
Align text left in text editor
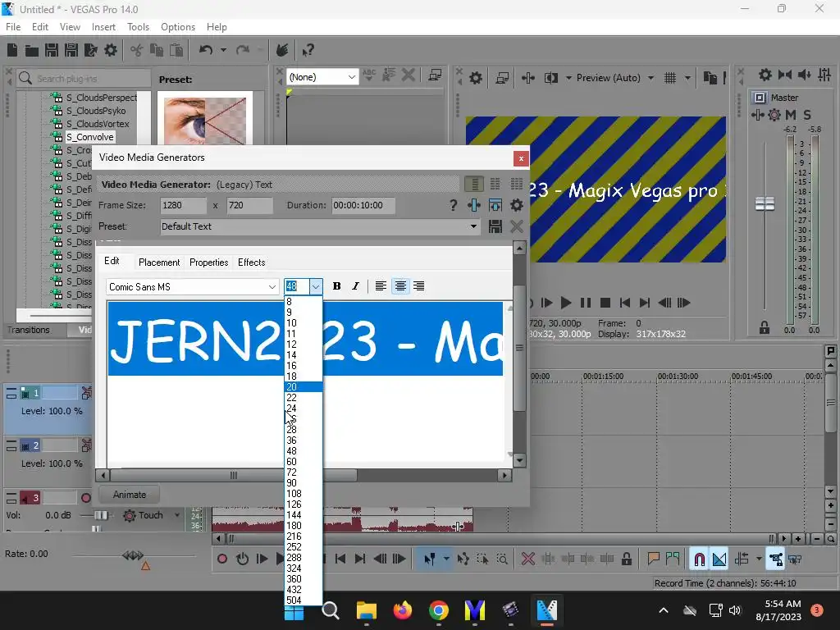381,286
